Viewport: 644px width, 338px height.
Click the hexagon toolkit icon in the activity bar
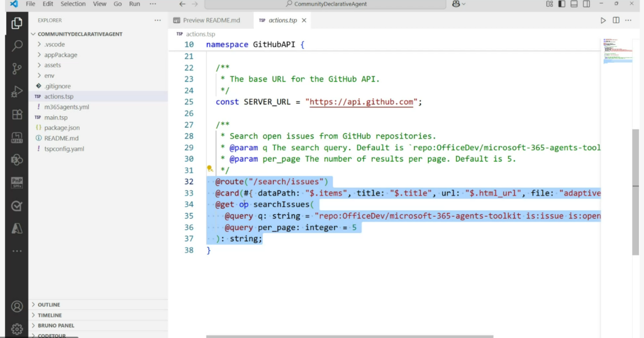pos(17,160)
